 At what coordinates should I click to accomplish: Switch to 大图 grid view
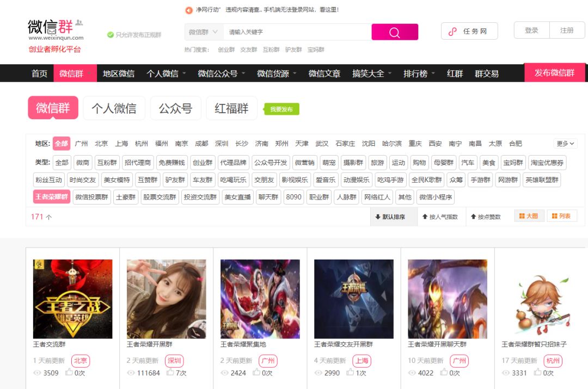tap(529, 216)
